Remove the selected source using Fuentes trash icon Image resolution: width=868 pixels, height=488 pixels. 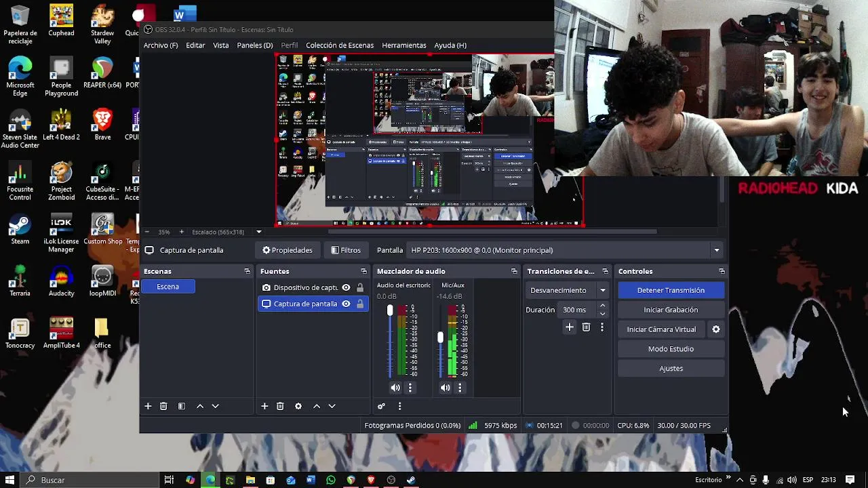[x=280, y=406]
